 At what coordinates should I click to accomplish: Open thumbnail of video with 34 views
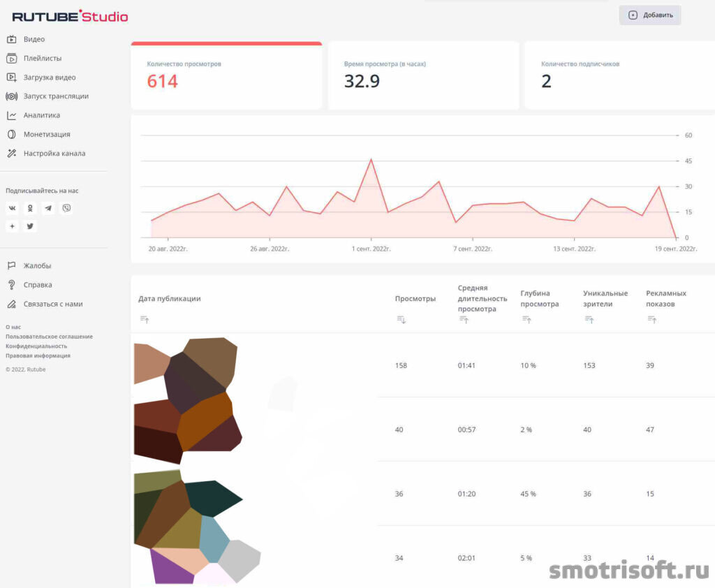coord(197,557)
